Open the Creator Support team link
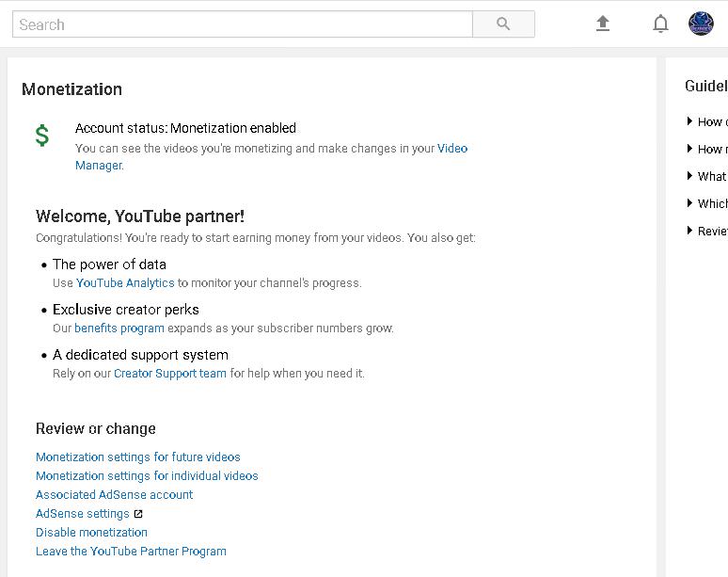The height and width of the screenshot is (577, 728). pyautogui.click(x=170, y=374)
